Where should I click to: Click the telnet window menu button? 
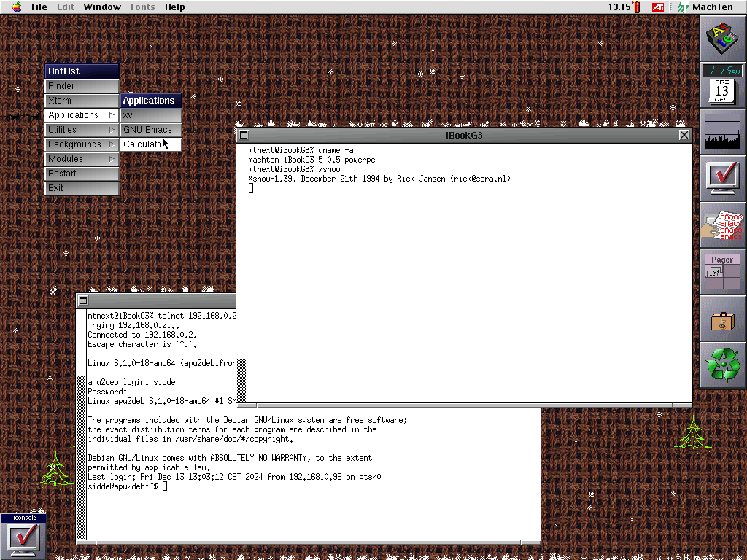[x=83, y=300]
